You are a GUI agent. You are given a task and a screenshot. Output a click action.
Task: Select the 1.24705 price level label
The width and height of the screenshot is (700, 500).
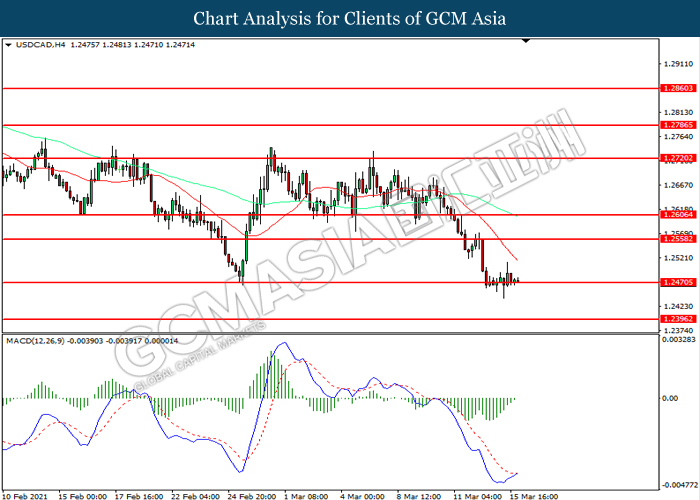tap(679, 282)
